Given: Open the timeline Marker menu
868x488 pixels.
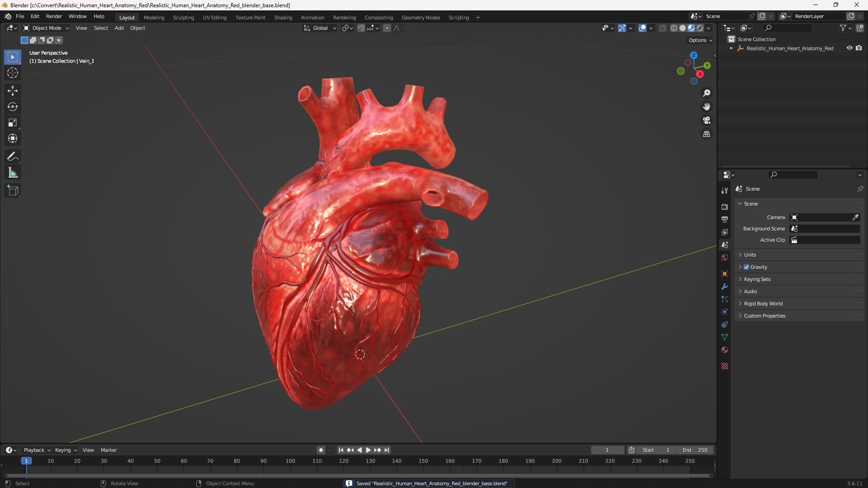Looking at the screenshot, I should [x=108, y=450].
